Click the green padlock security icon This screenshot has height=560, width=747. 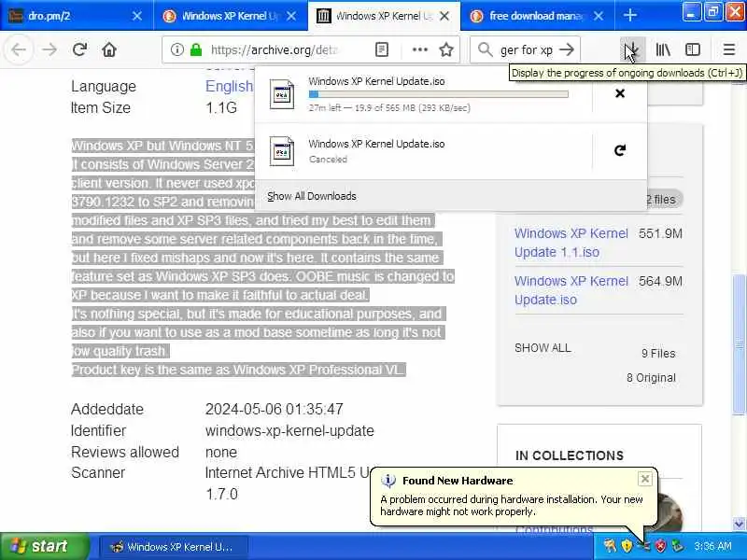(196, 49)
